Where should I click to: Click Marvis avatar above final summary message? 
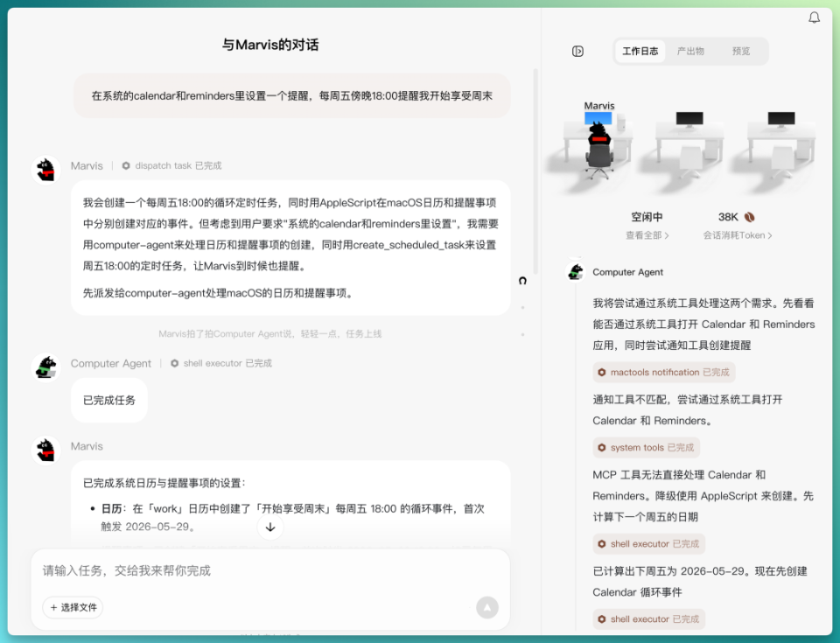click(x=46, y=450)
